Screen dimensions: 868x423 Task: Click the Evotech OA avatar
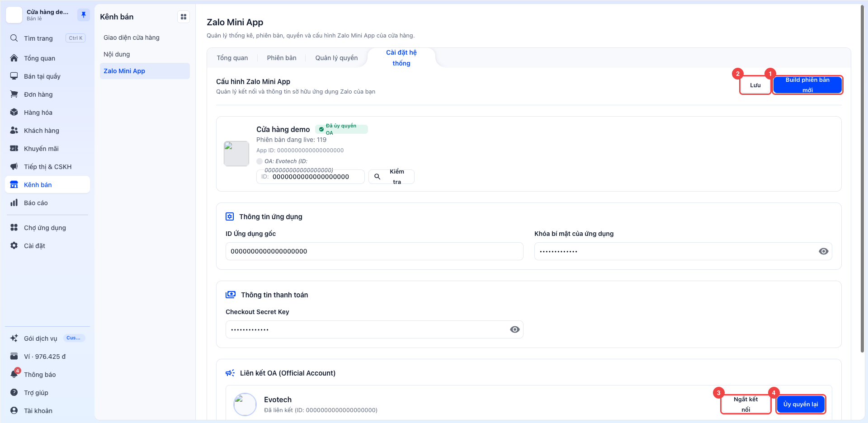coord(245,404)
